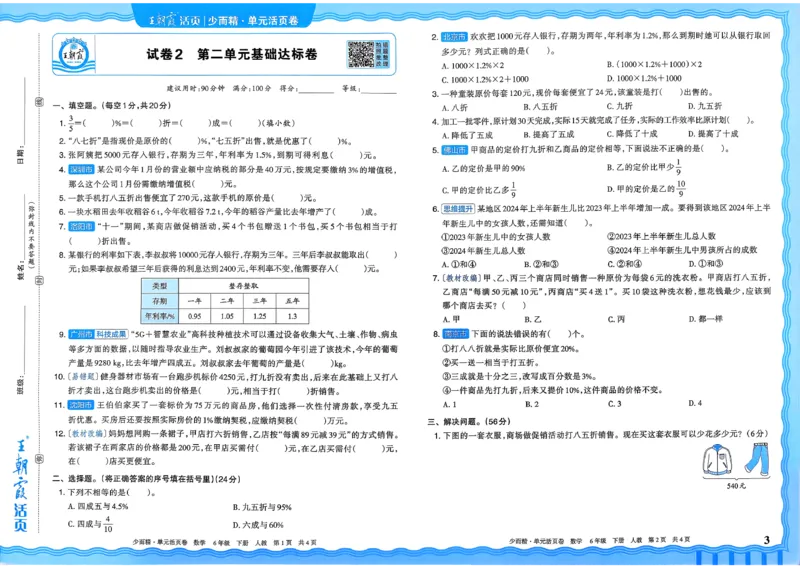This screenshot has height=566, width=800.
Task: Click the vertical 王朝霞活页 brand text
Action: pos(21,484)
